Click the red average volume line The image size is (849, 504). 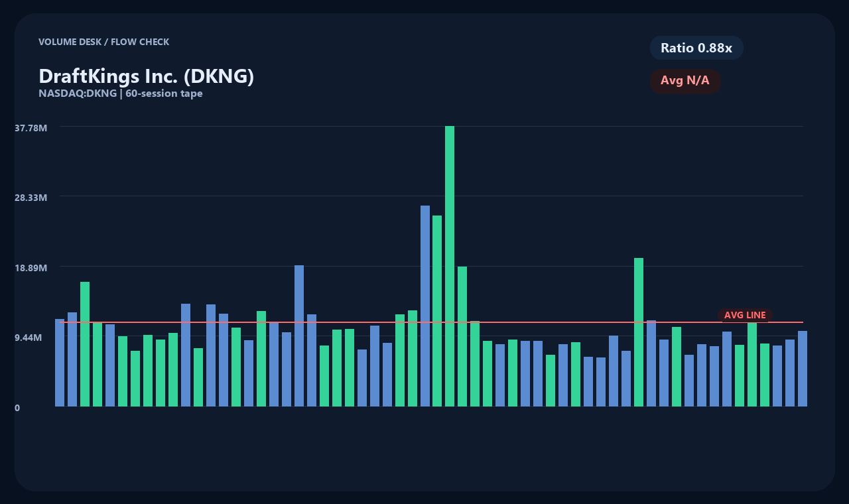(x=432, y=322)
